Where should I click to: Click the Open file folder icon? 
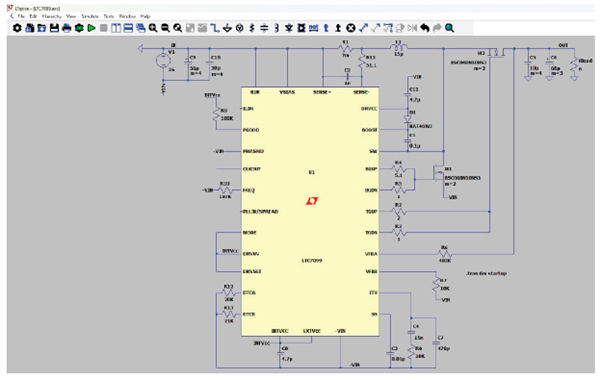pos(42,28)
